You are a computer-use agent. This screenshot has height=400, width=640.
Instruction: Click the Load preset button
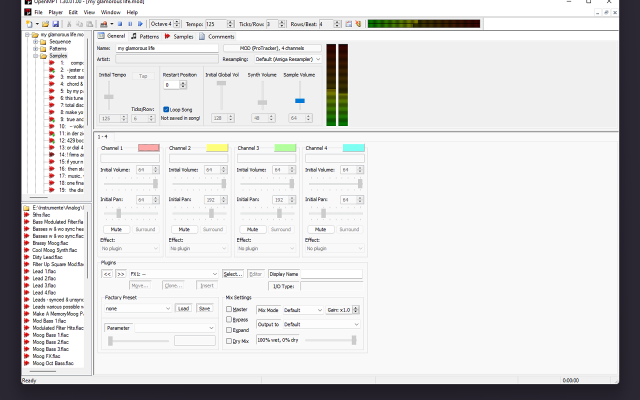pyautogui.click(x=184, y=308)
